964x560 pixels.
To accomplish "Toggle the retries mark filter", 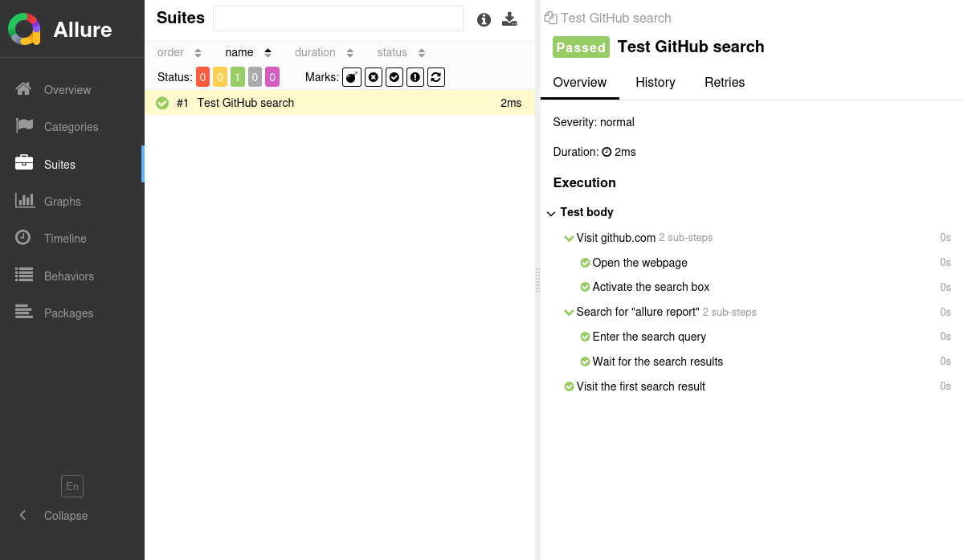I will [436, 77].
